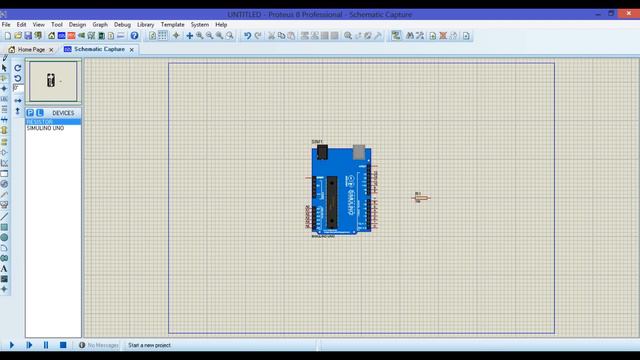Click the X-Mirror horizontal flip icon

tap(18, 100)
